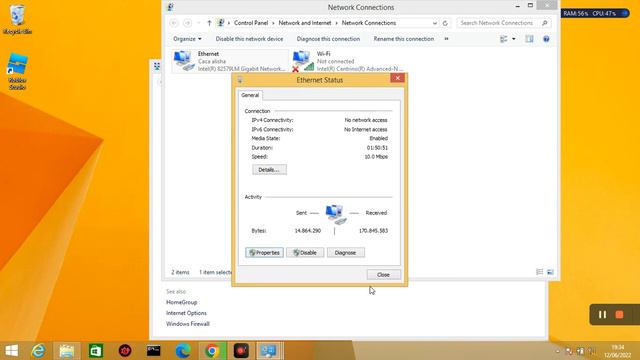This screenshot has width=640, height=360.
Task: Select the '14.864.290' sent bytes value
Action: (308, 231)
